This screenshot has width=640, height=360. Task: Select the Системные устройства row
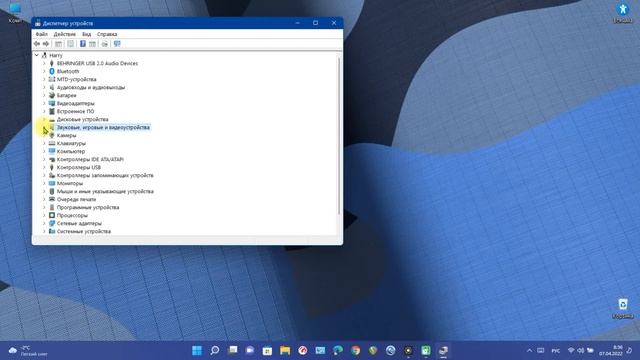pyautogui.click(x=84, y=231)
